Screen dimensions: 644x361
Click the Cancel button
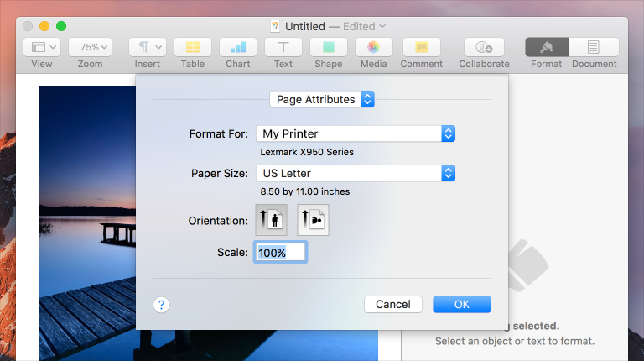pyautogui.click(x=393, y=304)
